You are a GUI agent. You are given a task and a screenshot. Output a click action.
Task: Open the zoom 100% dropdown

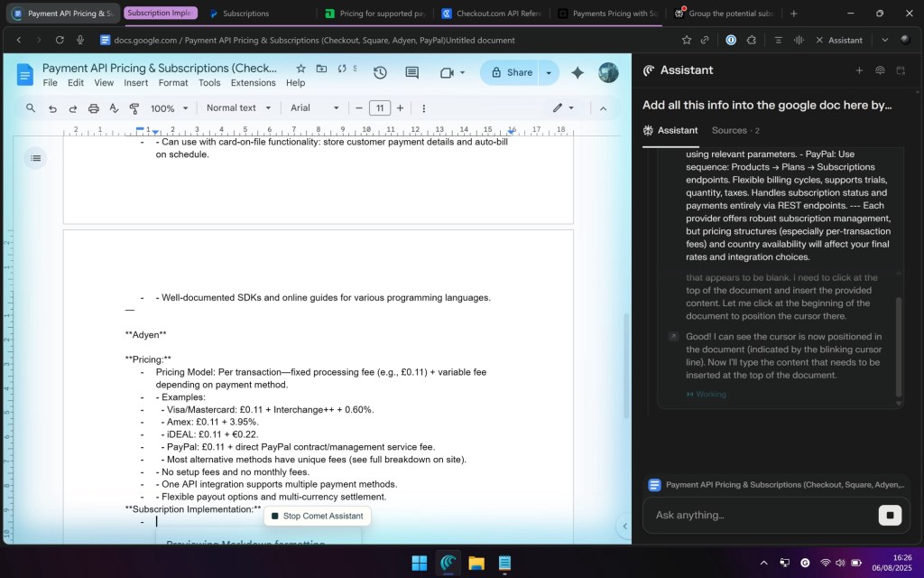[x=170, y=108]
